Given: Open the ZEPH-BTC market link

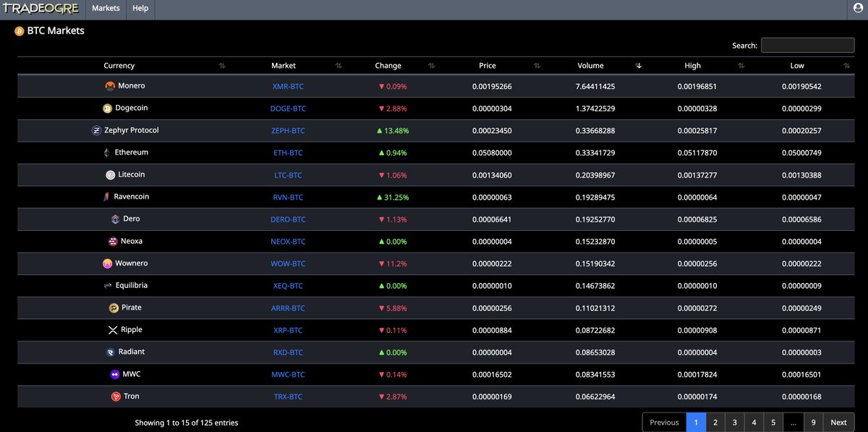Looking at the screenshot, I should click(x=288, y=131).
